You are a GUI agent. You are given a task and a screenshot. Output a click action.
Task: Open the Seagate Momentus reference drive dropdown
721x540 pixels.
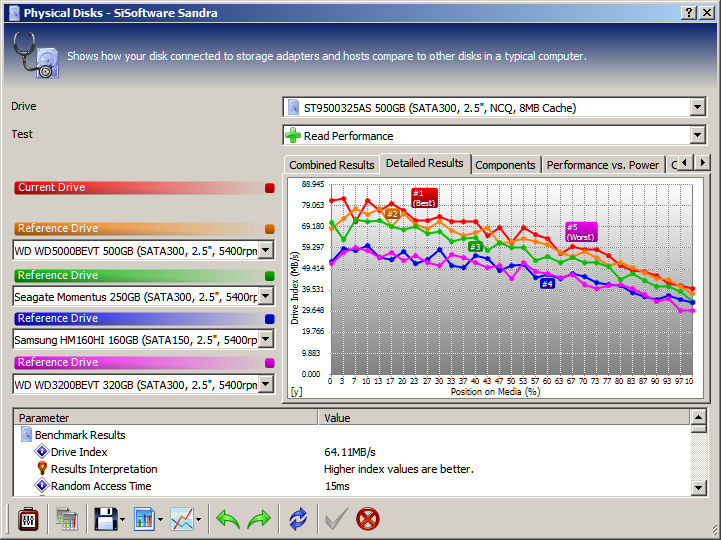[266, 296]
